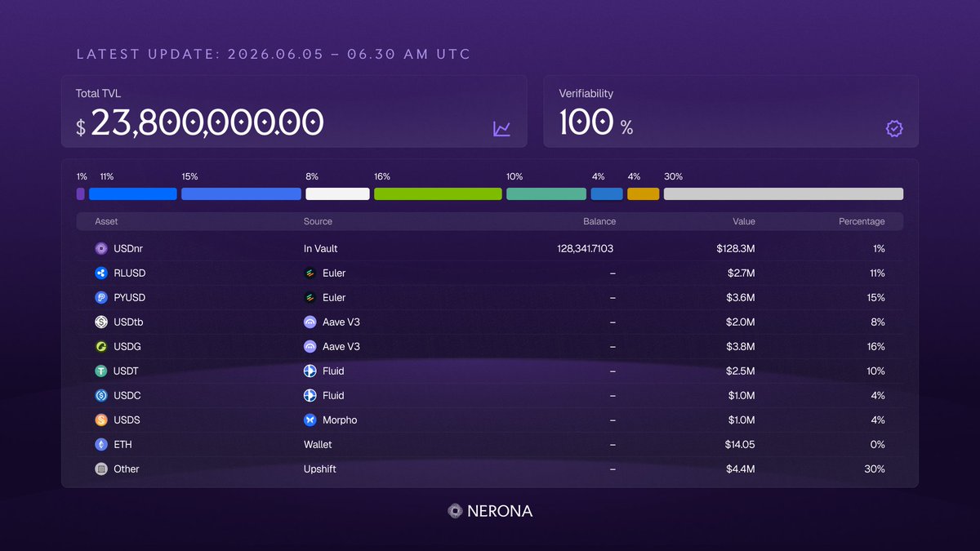The width and height of the screenshot is (980, 551).
Task: Click the $2.0M value for USDtb
Action: (741, 322)
